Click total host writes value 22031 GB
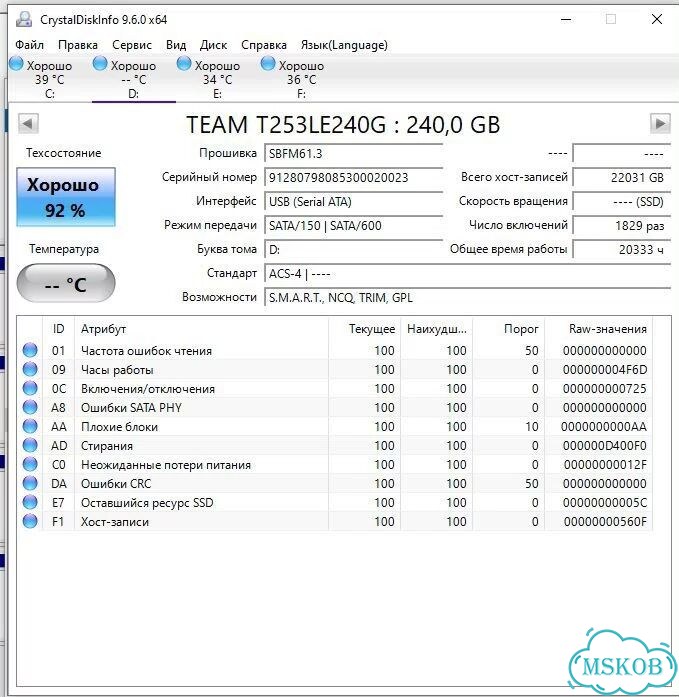 click(x=622, y=177)
